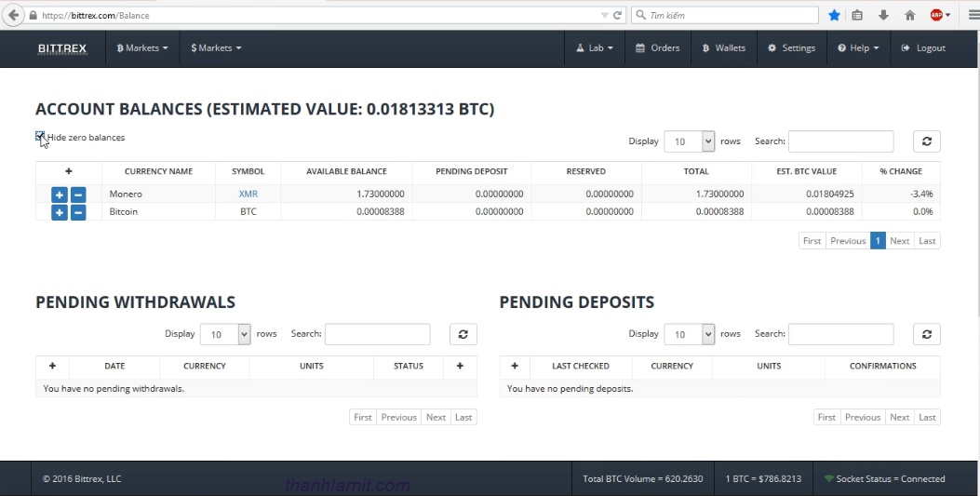Click Previous in account balances pagination
This screenshot has height=496, width=980.
tap(848, 241)
